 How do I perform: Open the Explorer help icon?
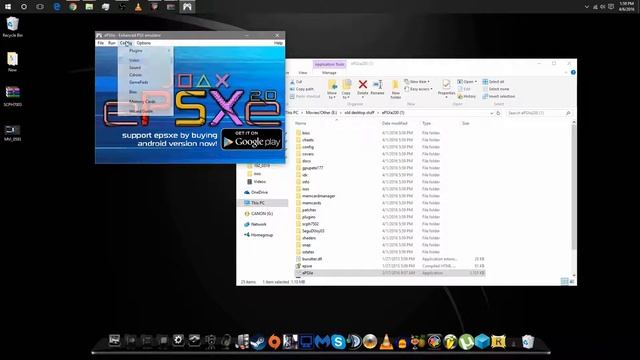(x=573, y=72)
